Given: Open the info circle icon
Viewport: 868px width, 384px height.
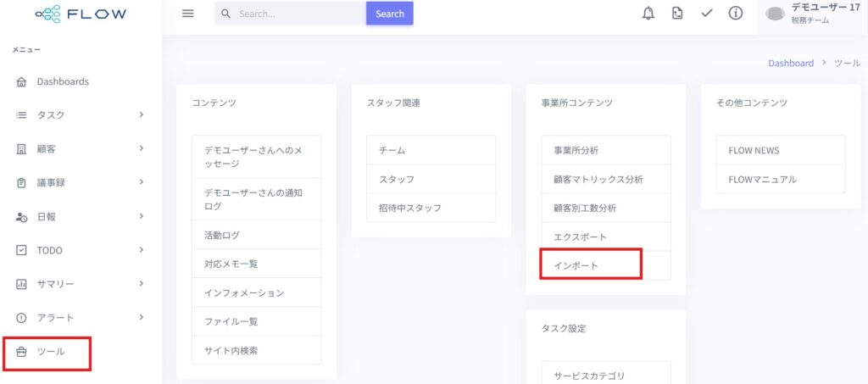Looking at the screenshot, I should click(x=735, y=14).
